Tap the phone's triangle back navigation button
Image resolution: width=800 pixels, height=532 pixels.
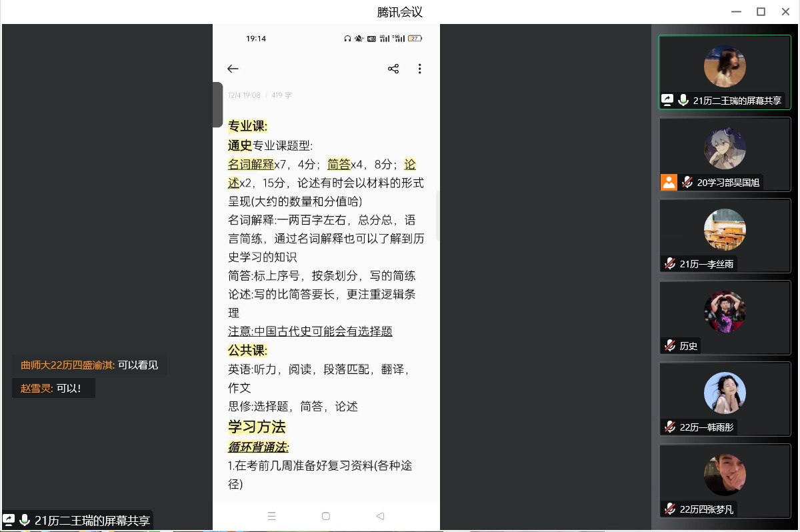(380, 516)
